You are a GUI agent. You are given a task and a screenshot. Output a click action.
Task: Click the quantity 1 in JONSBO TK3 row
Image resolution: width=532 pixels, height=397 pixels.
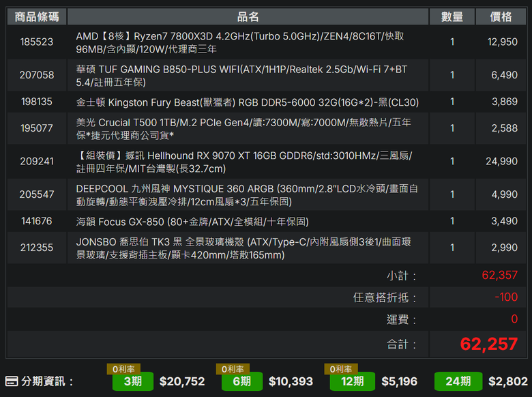(452, 248)
